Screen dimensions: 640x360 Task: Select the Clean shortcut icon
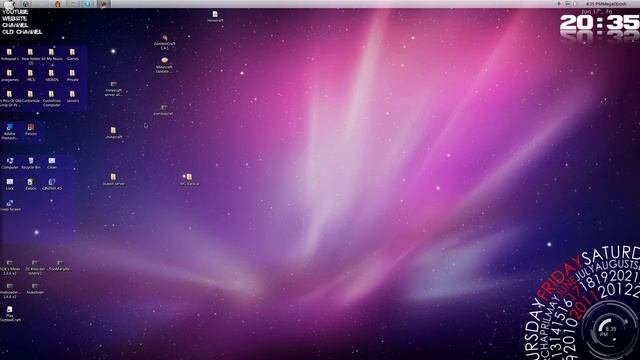[x=52, y=163]
